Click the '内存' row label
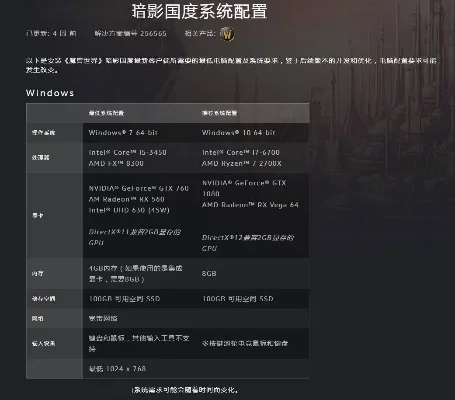This screenshot has width=455, height=400. 37,273
